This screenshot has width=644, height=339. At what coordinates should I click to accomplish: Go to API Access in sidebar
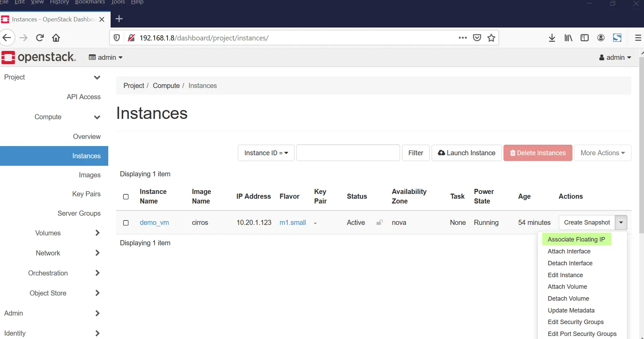83,97
